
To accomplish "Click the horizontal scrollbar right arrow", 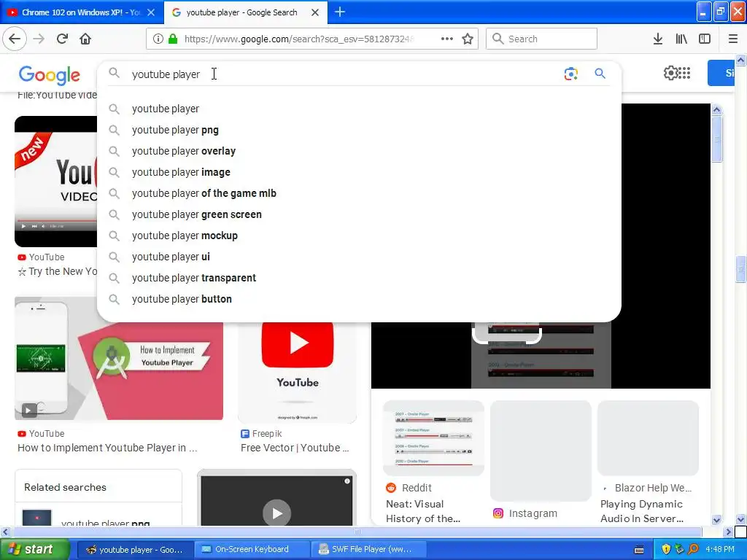I will click(728, 532).
